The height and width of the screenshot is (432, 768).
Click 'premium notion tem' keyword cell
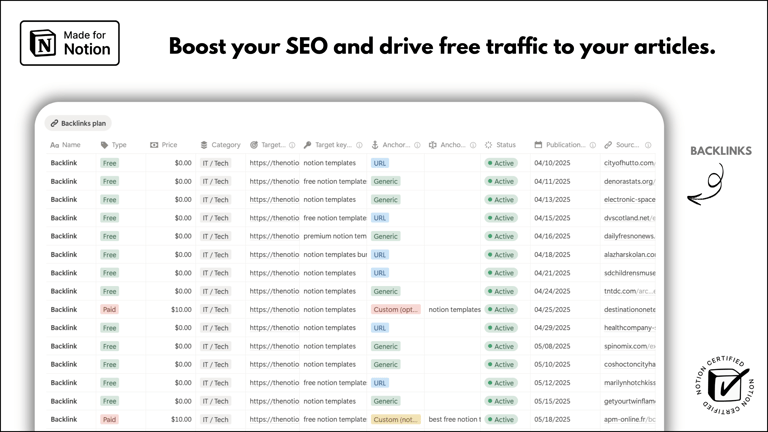coord(335,236)
